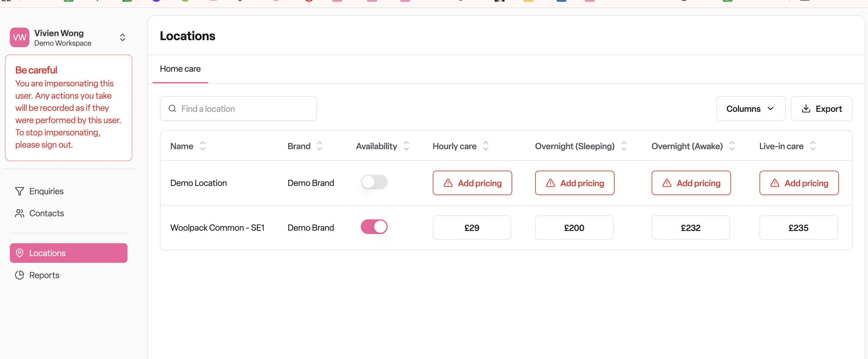The height and width of the screenshot is (359, 868).
Task: Add Hourly care pricing for Demo Location
Action: coord(472,183)
